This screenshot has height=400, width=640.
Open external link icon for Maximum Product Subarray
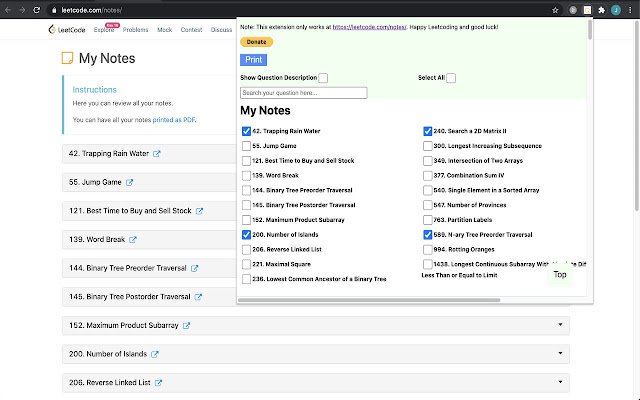tap(186, 325)
